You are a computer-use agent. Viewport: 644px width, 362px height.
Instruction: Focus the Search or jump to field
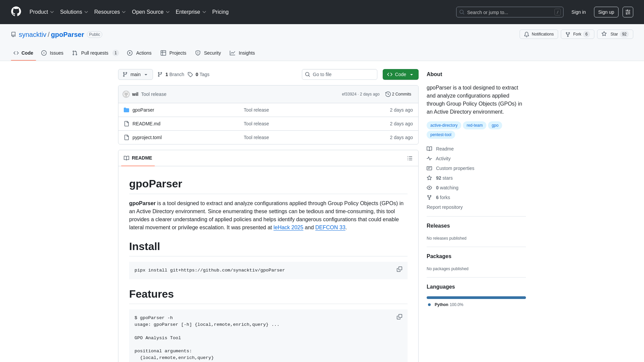click(509, 12)
